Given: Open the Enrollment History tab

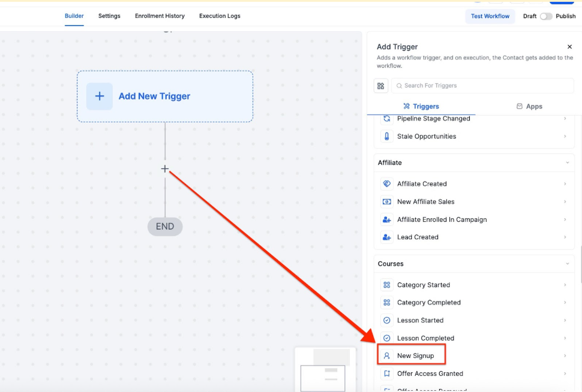Looking at the screenshot, I should (160, 16).
